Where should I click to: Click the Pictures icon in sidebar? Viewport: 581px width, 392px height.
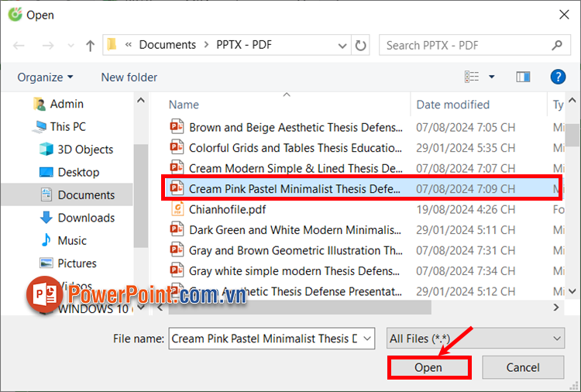[46, 263]
